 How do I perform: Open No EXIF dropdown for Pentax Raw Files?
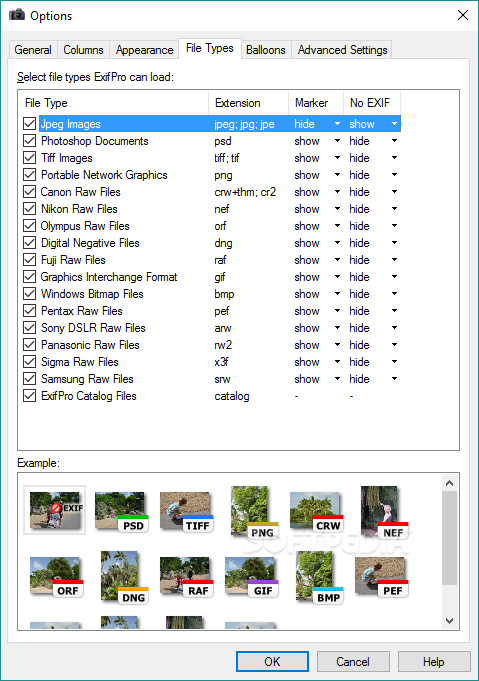[394, 311]
